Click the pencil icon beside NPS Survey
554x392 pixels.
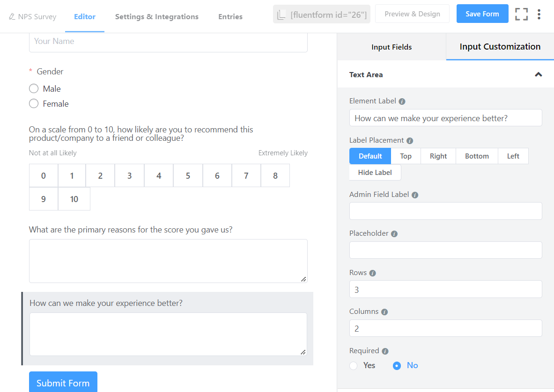[12, 15]
